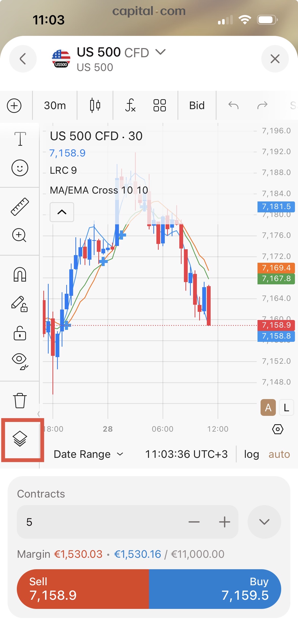
Task: Click the US 500 CFD · 30 chart title
Action: pyautogui.click(x=96, y=136)
